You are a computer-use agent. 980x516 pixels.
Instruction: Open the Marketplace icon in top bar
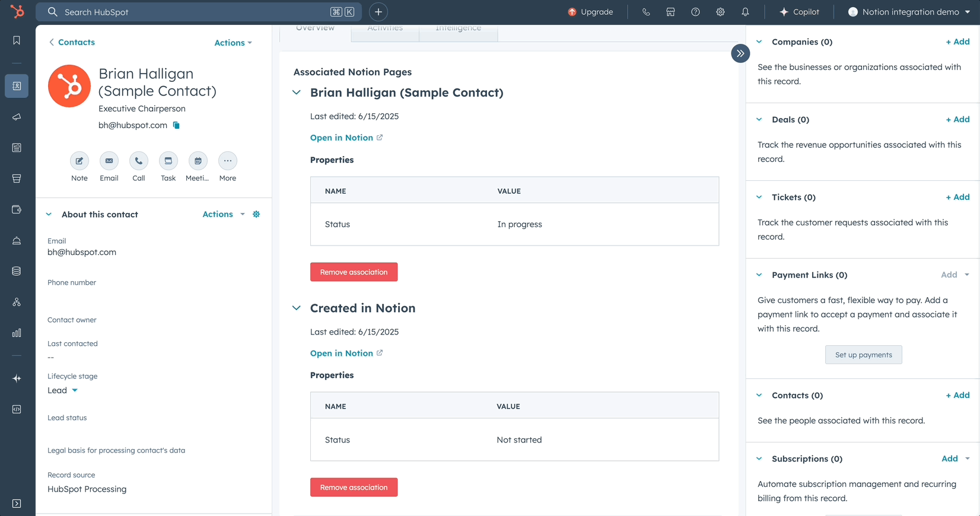click(x=670, y=12)
